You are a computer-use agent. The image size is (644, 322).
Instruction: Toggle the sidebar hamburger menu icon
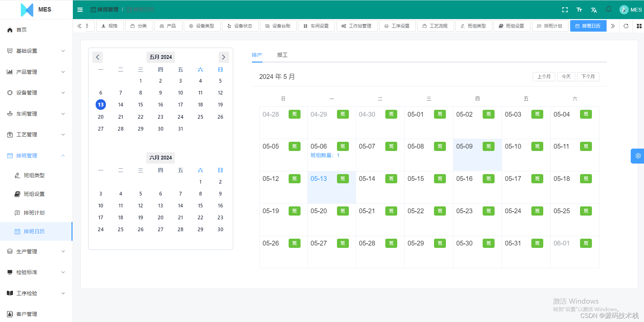point(80,10)
